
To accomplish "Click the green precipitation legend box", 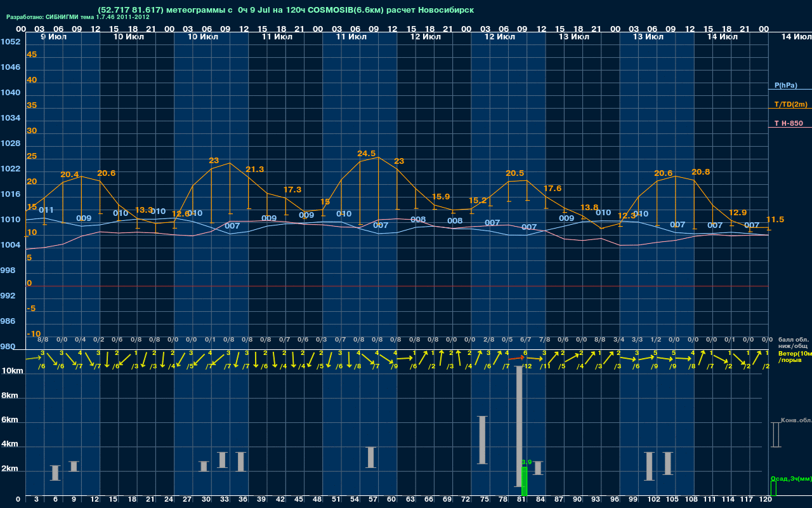I will click(773, 488).
